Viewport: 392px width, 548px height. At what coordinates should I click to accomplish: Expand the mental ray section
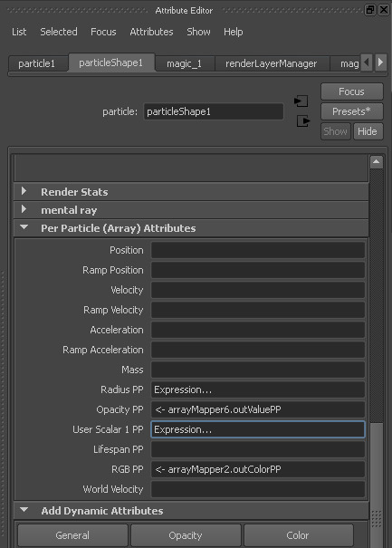point(24,209)
